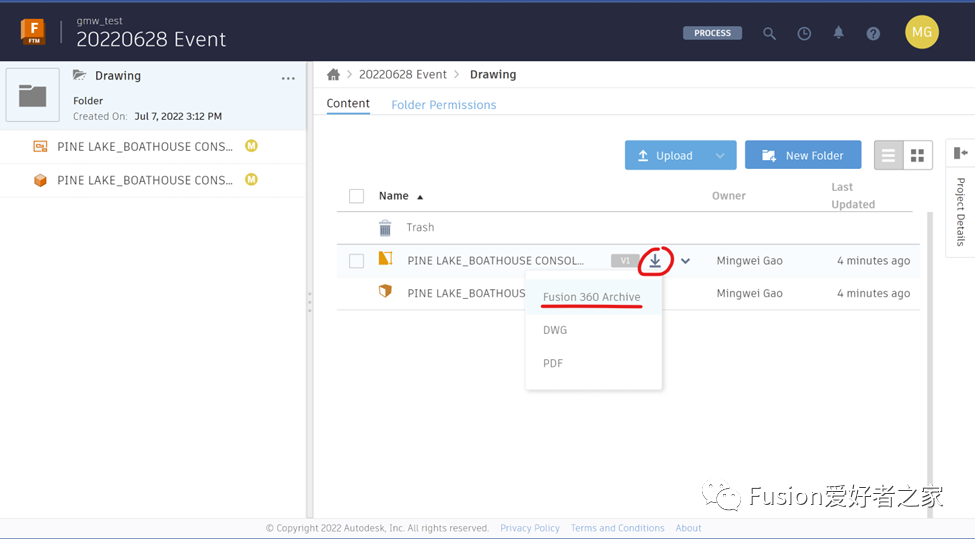
Task: Click the V1 version badge
Action: tap(625, 260)
